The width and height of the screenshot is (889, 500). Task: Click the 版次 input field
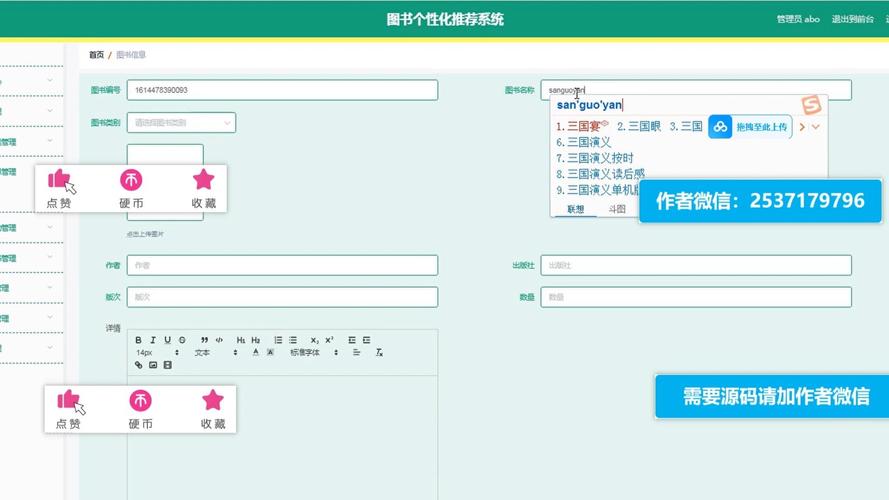click(282, 297)
